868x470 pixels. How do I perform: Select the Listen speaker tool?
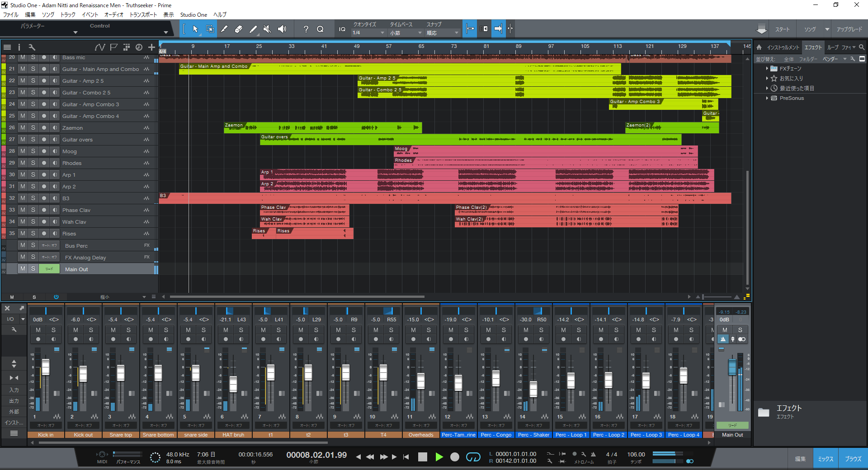tap(282, 29)
